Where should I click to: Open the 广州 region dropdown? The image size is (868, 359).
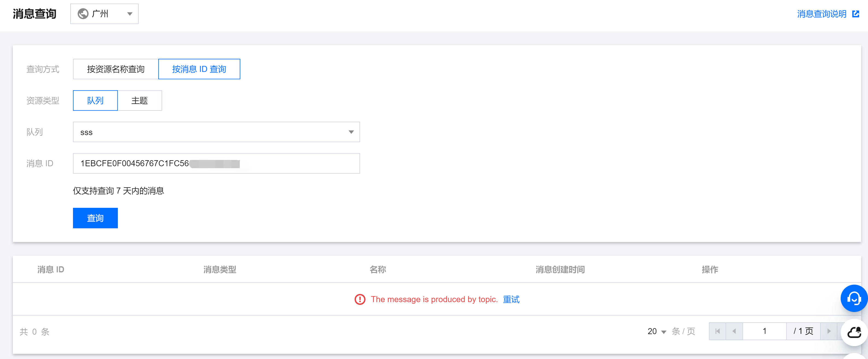104,14
